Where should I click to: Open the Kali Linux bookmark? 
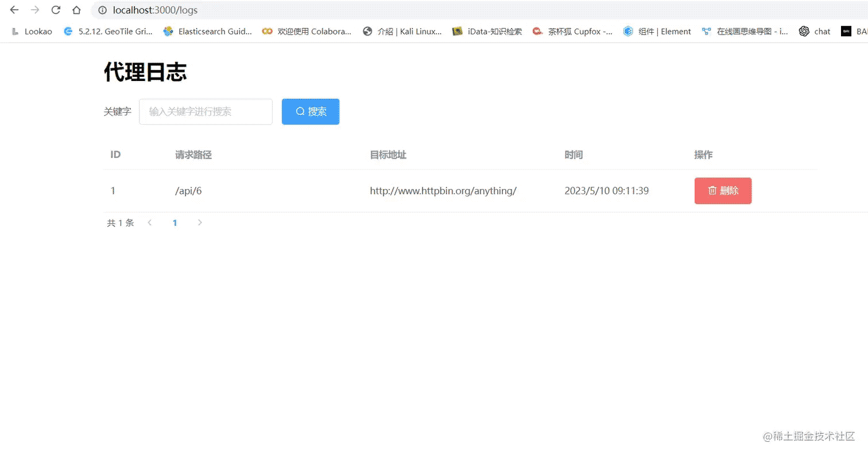(403, 32)
